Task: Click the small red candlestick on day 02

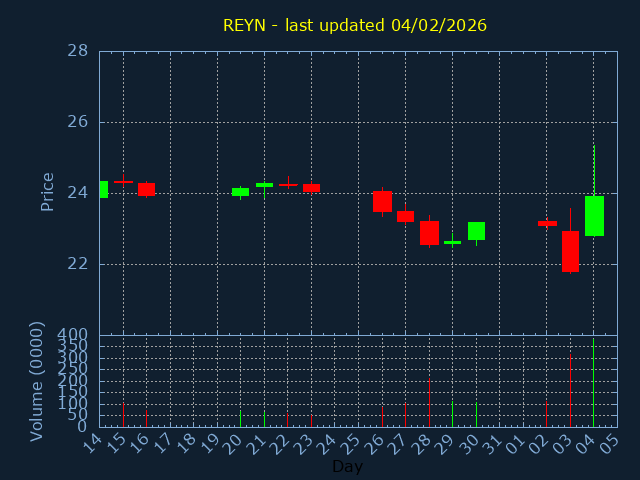Action: point(547,223)
